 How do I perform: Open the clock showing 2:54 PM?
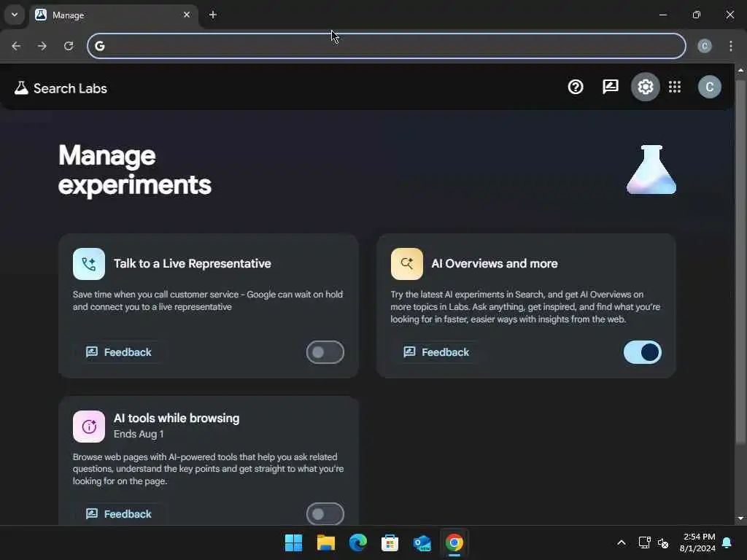(x=697, y=542)
